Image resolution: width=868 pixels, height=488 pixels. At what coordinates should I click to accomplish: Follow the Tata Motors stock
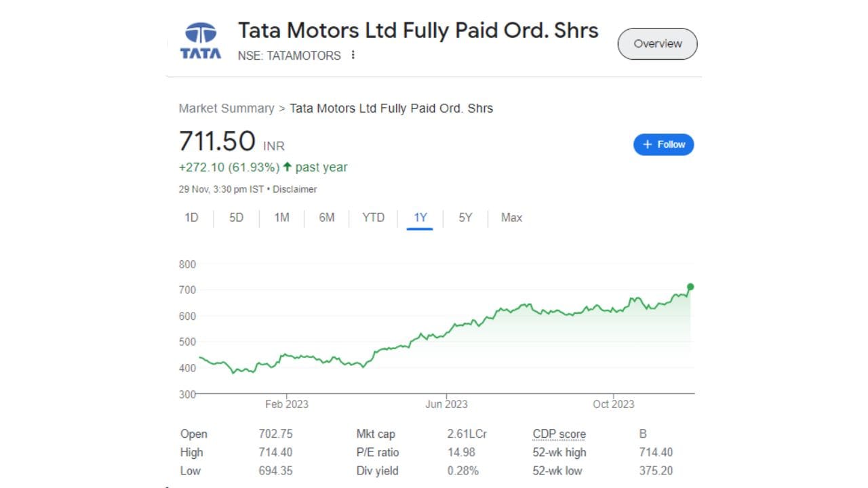coord(663,144)
